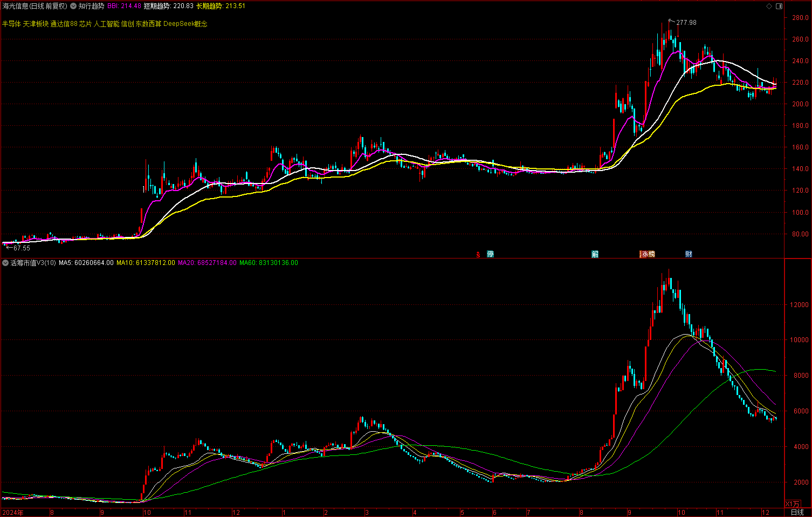Click the 停 event marker icon

tap(490, 254)
